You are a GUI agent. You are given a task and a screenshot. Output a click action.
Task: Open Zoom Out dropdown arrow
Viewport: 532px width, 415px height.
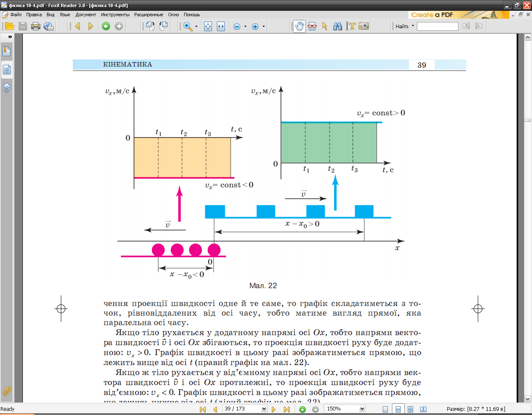pos(245,26)
